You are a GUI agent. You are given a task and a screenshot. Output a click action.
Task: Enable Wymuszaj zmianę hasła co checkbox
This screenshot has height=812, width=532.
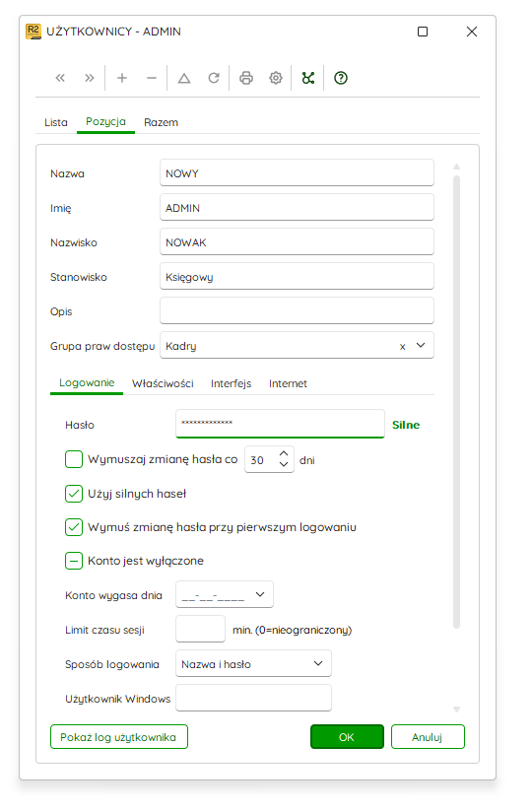click(74, 459)
